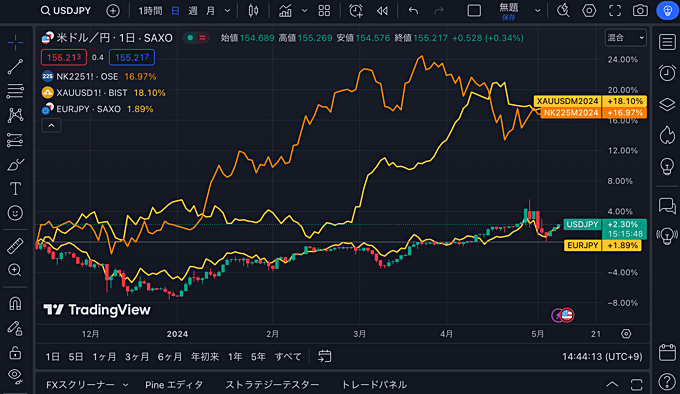This screenshot has height=394, width=680.
Task: Undo the last chart action
Action: (x=413, y=11)
